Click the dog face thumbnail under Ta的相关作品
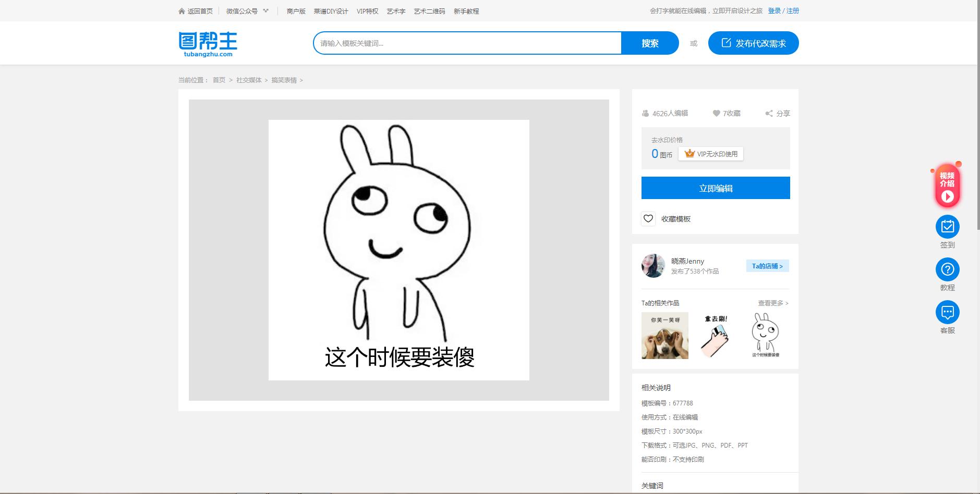 [x=664, y=335]
